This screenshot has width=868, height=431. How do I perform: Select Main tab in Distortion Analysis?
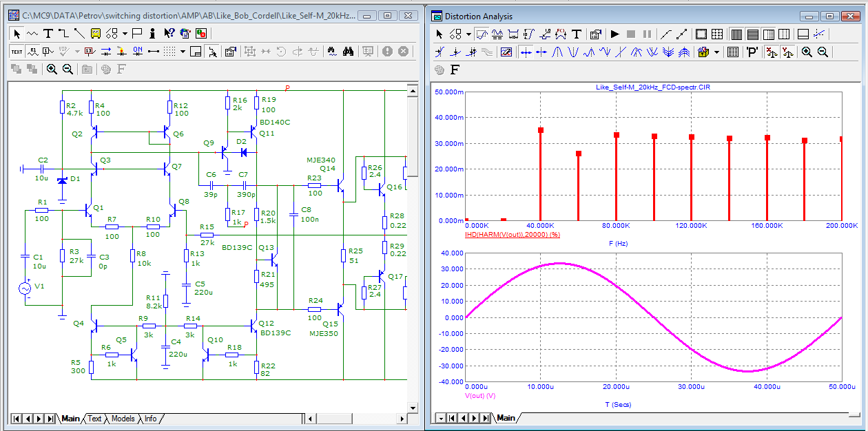point(506,418)
